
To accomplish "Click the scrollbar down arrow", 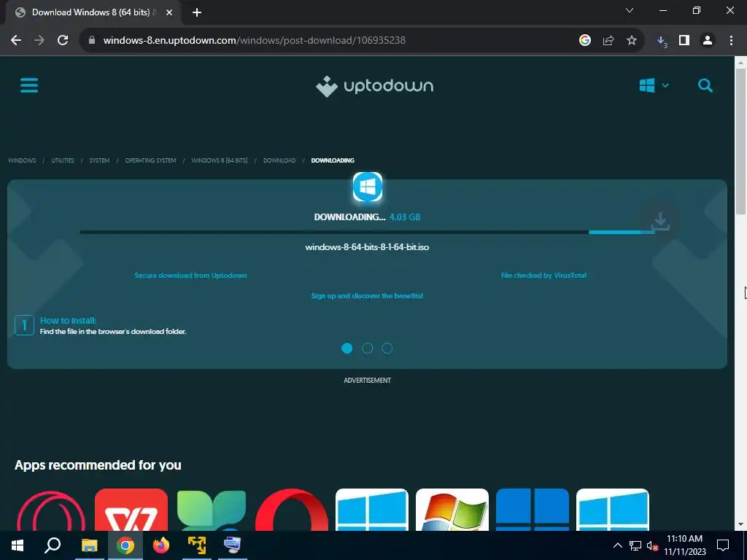I will 741,524.
